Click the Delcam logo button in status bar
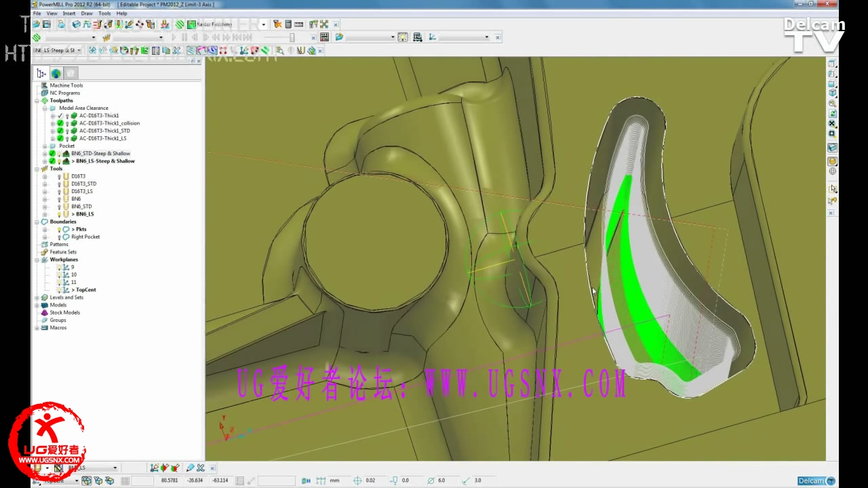Viewport: 868px width, 488px height. pos(816,481)
